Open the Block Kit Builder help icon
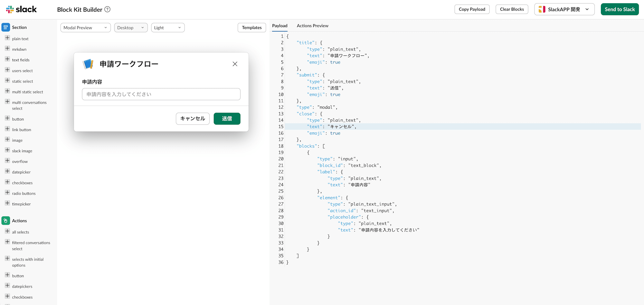The height and width of the screenshot is (305, 644). 108,9
